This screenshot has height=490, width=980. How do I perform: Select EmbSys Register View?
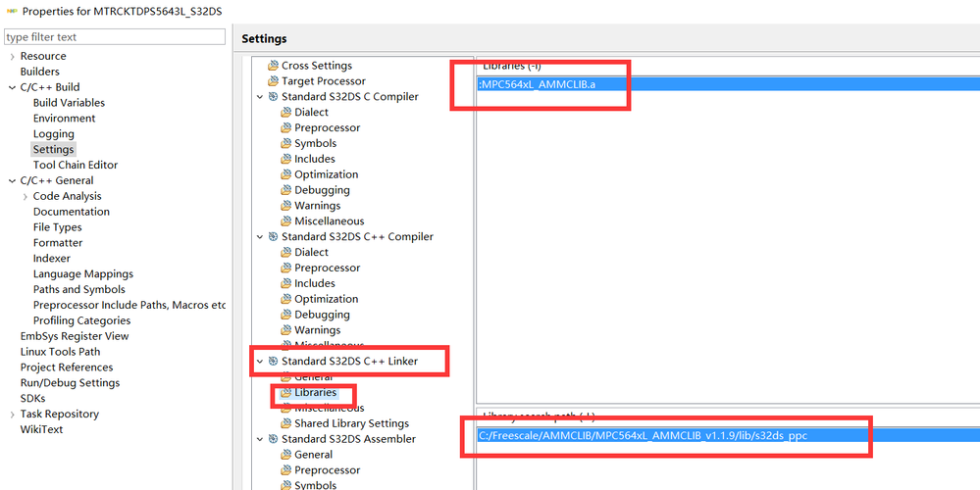tap(75, 336)
